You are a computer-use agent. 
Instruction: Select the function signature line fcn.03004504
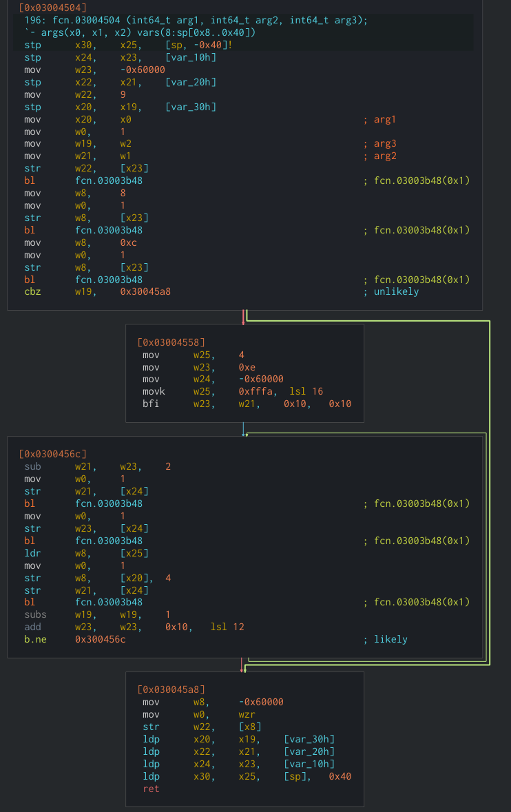[x=196, y=20]
